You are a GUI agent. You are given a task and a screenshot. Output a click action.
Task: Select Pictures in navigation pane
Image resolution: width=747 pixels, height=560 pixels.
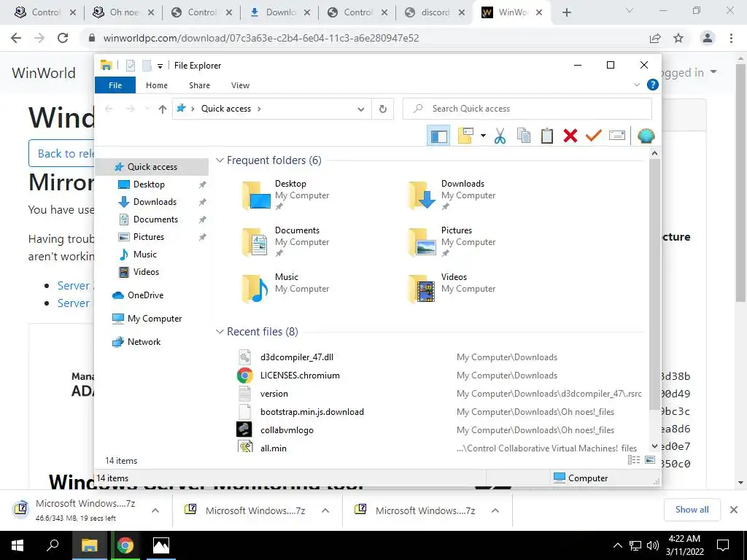pos(149,237)
